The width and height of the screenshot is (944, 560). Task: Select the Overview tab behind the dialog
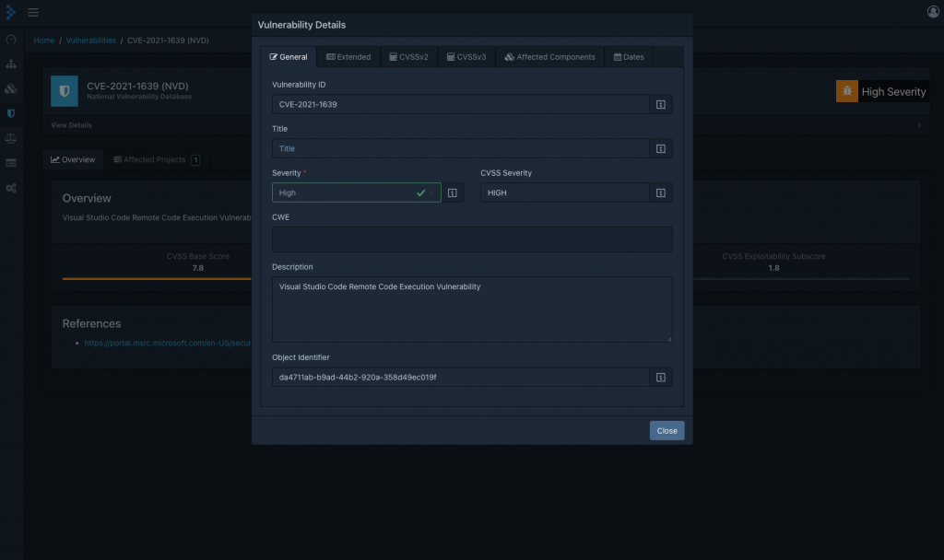(x=73, y=159)
